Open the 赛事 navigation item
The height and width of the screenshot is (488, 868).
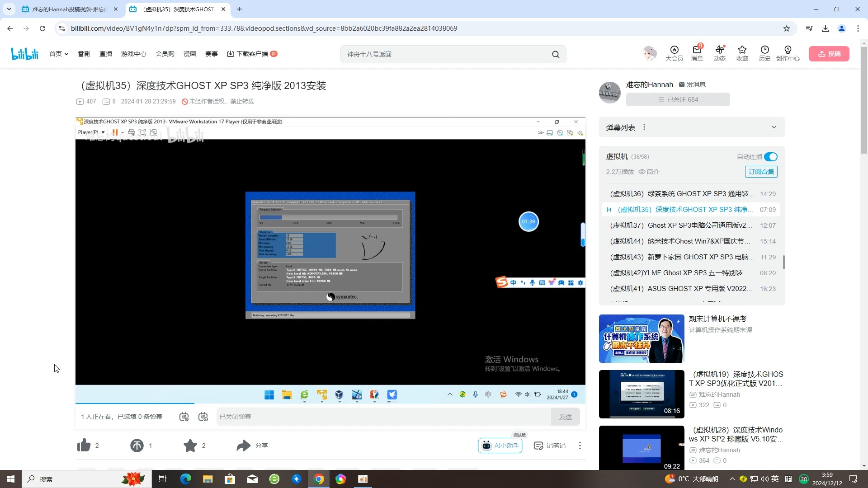click(212, 54)
